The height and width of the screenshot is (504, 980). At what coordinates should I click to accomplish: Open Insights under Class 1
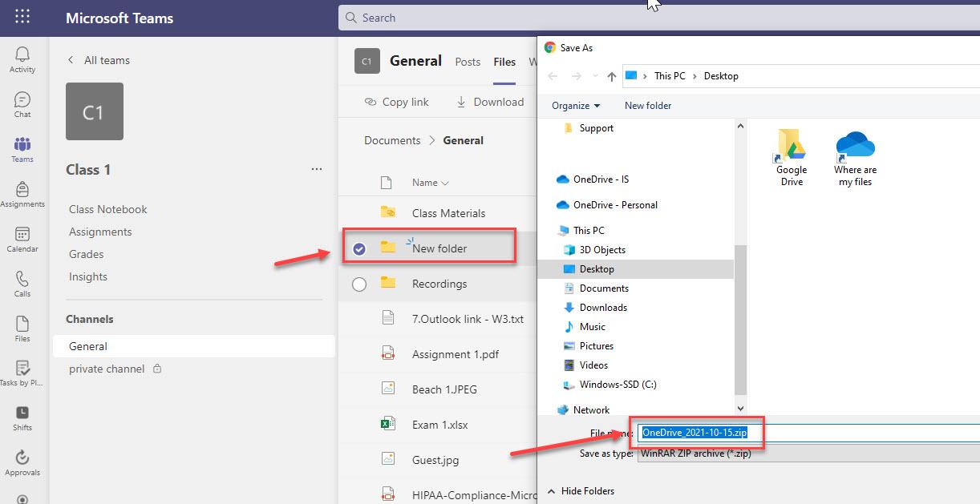[88, 276]
